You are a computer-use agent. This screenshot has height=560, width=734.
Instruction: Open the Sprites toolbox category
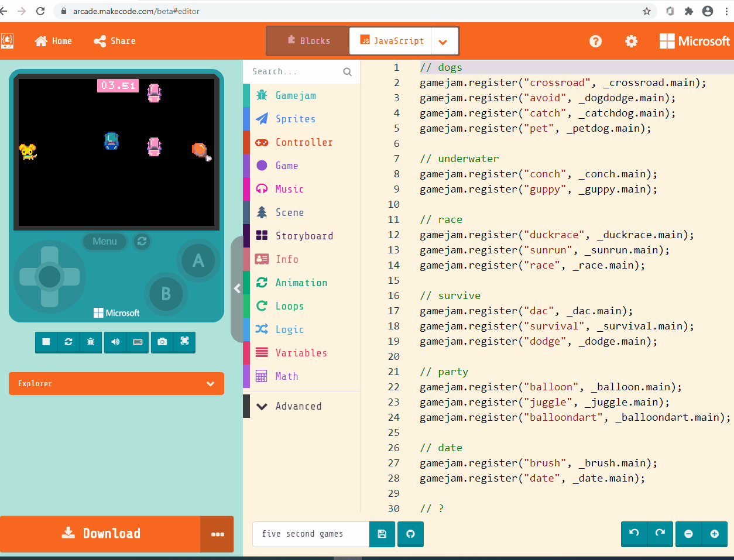[301, 119]
